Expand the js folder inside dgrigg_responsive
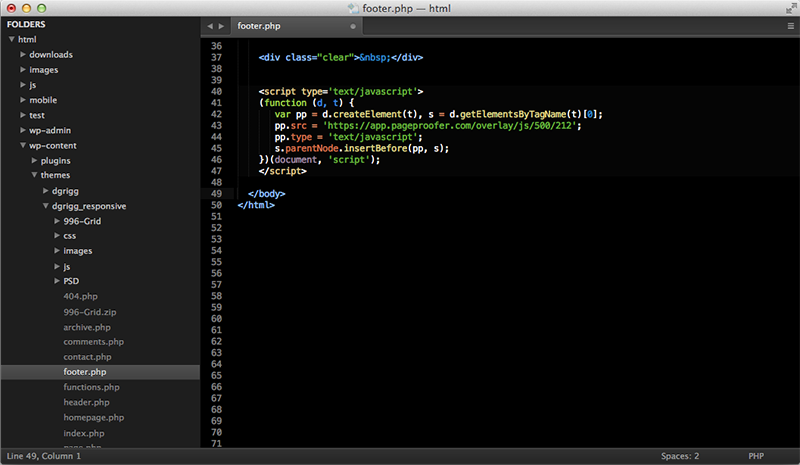Screen dimensions: 800x465 57,266
